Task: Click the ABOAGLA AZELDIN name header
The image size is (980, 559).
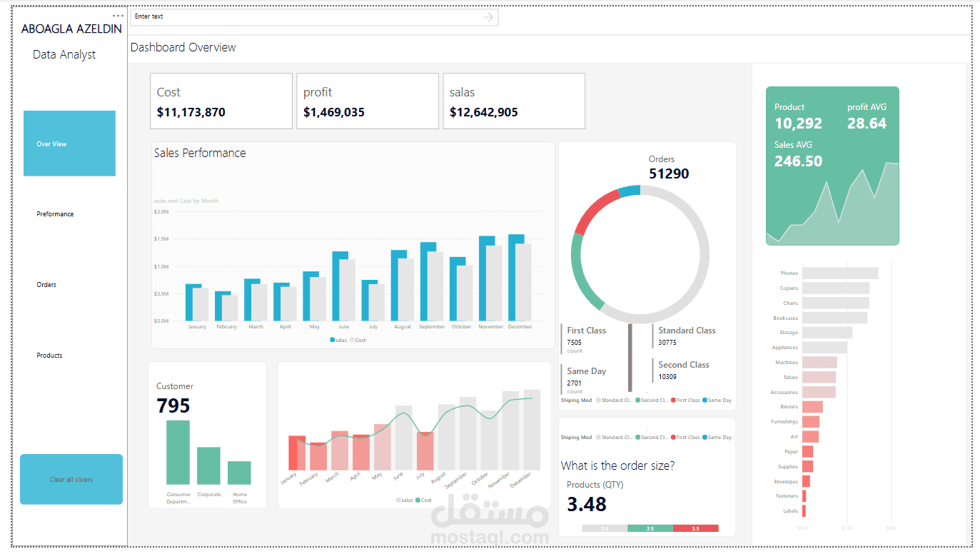Action: 71,29
